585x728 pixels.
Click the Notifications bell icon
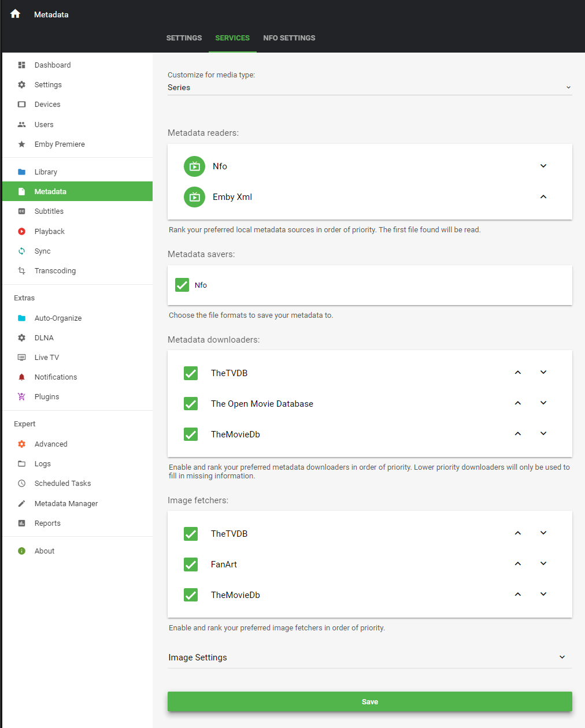coord(22,377)
